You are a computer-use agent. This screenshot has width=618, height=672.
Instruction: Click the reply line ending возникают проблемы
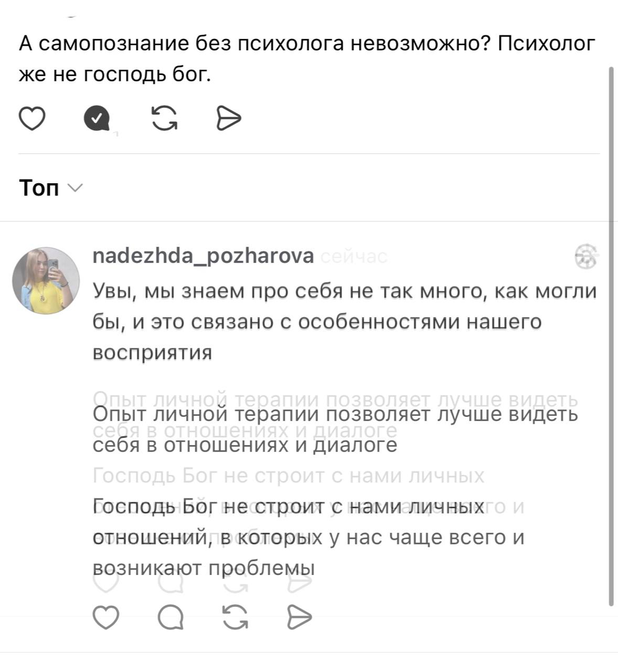204,568
